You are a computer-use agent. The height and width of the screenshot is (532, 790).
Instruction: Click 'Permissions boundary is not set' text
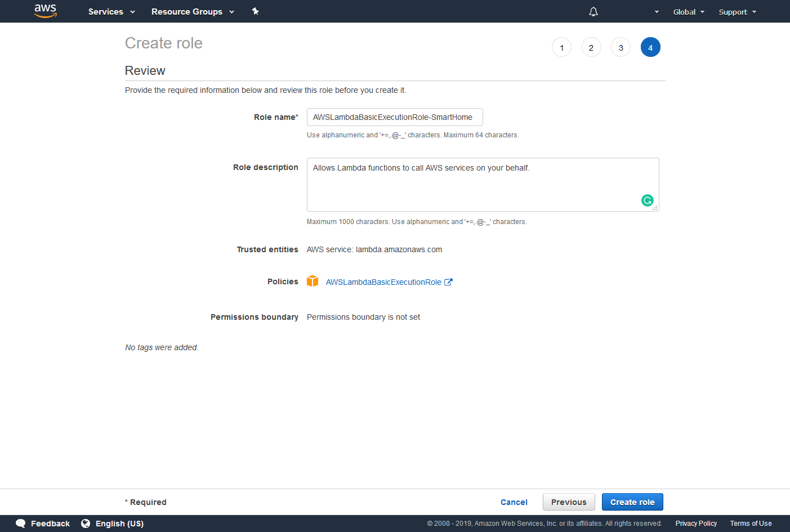[363, 317]
